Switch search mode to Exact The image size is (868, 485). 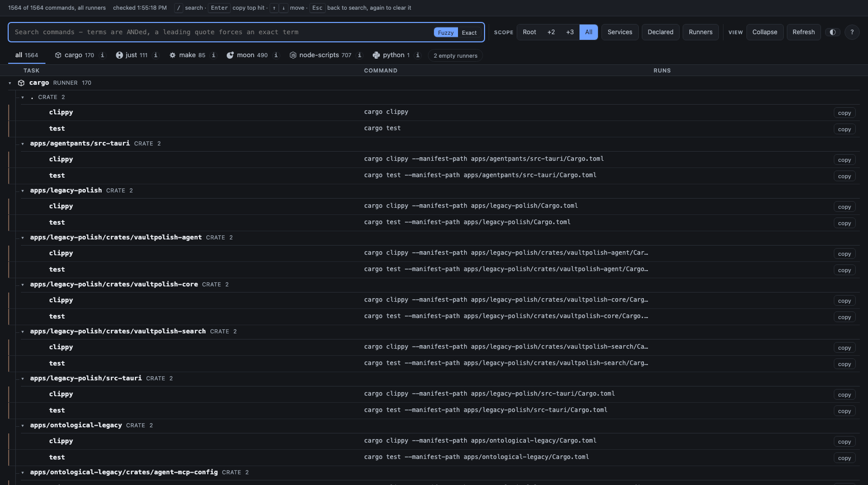(x=469, y=32)
